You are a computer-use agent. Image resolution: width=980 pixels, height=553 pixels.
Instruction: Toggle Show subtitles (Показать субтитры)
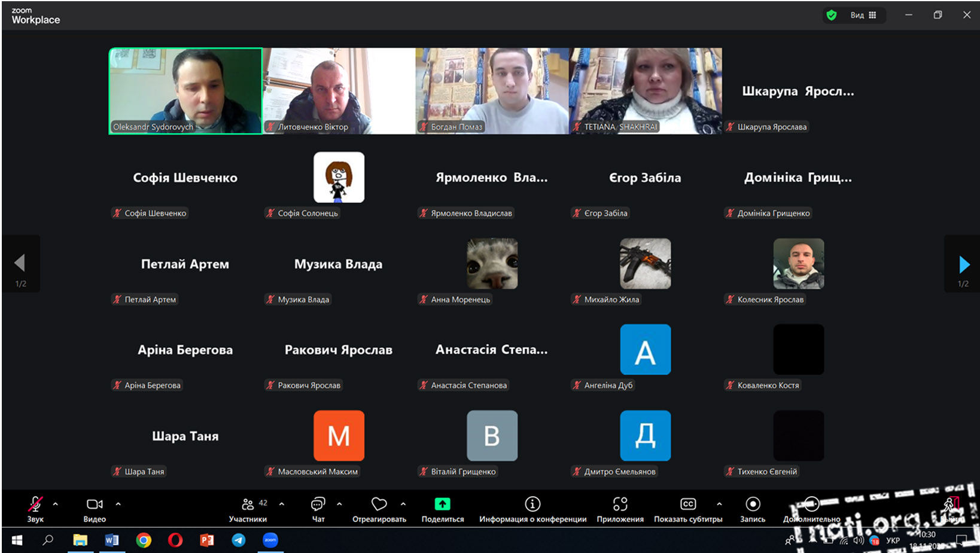[688, 505]
